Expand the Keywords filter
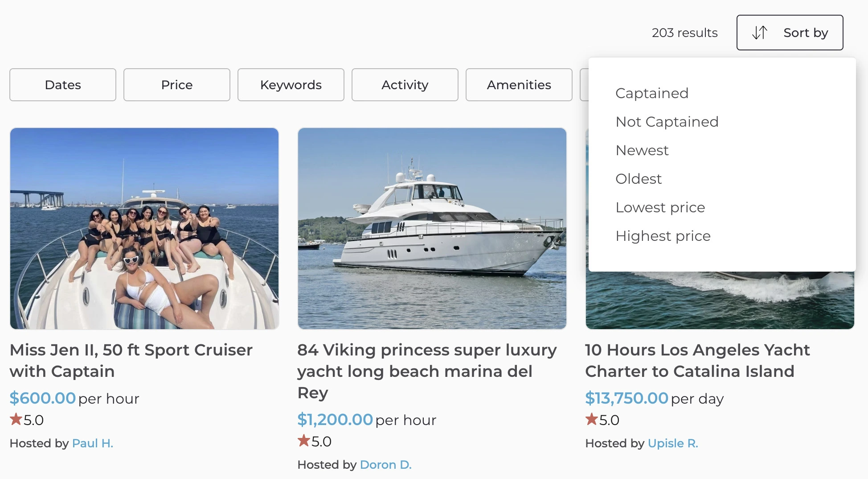The width and height of the screenshot is (868, 479). [291, 84]
